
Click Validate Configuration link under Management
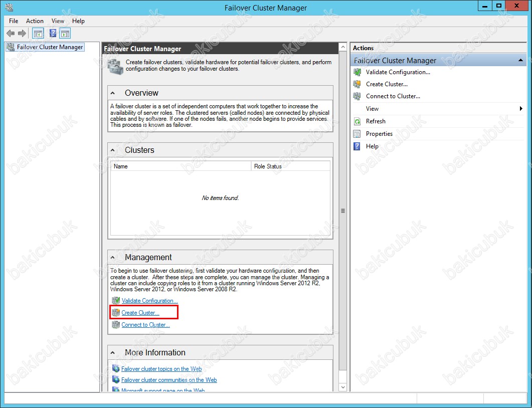[x=149, y=301]
